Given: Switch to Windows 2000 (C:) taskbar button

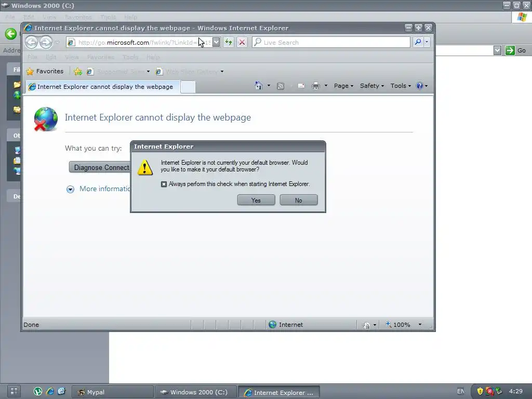Looking at the screenshot, I should pyautogui.click(x=195, y=392).
